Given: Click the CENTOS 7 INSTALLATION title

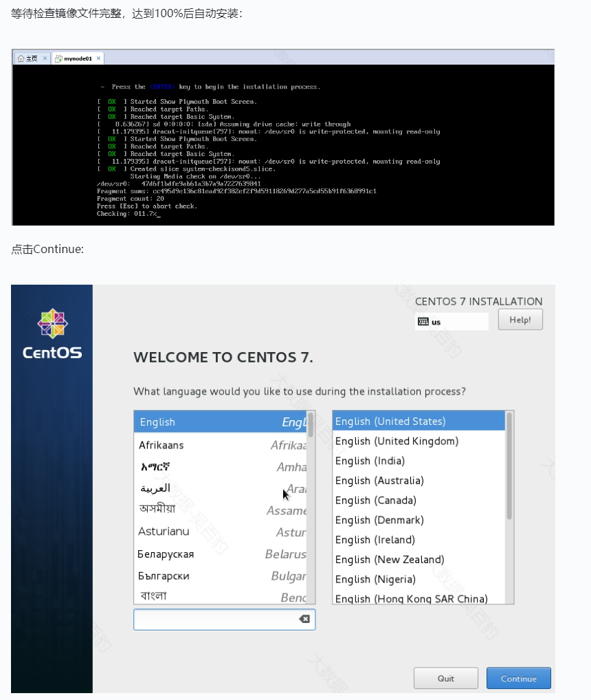Looking at the screenshot, I should (x=478, y=301).
